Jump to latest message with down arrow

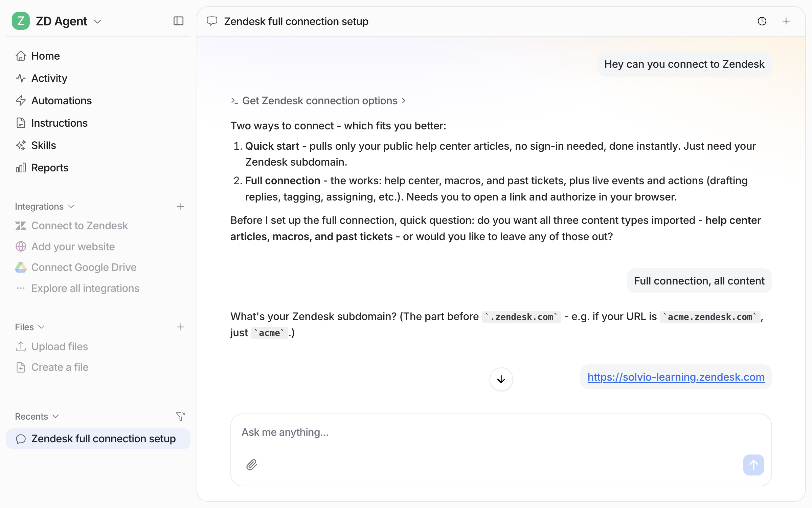click(501, 379)
